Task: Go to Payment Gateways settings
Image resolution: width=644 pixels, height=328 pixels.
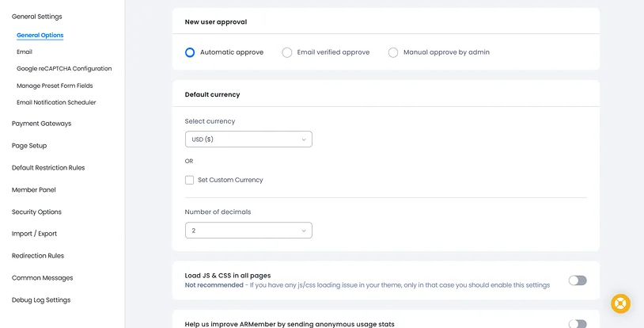Action: click(41, 124)
